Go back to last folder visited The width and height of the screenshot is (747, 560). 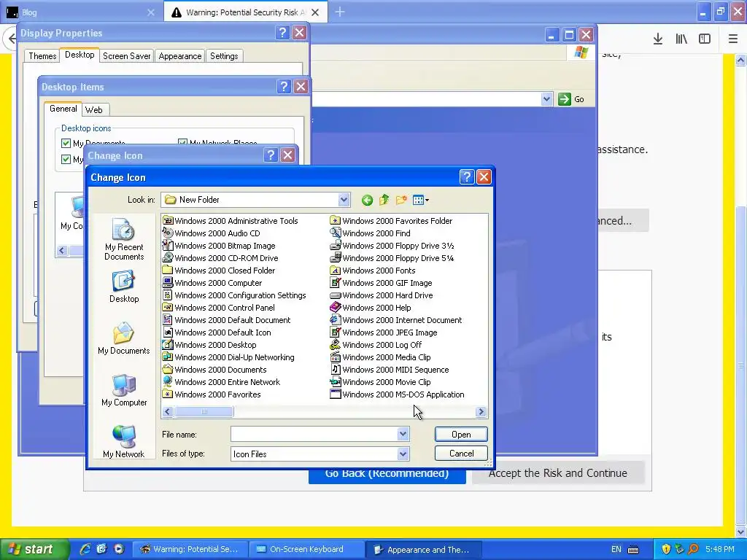click(367, 200)
